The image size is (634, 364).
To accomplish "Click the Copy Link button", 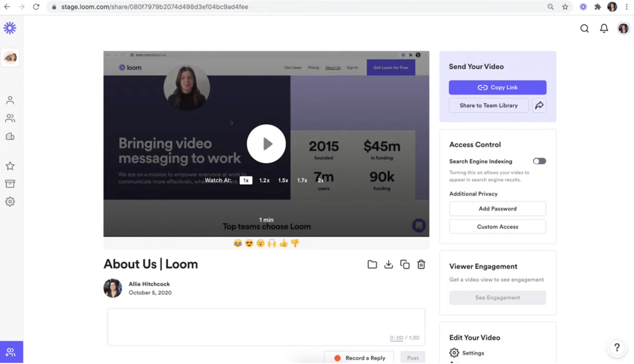I will 498,88.
